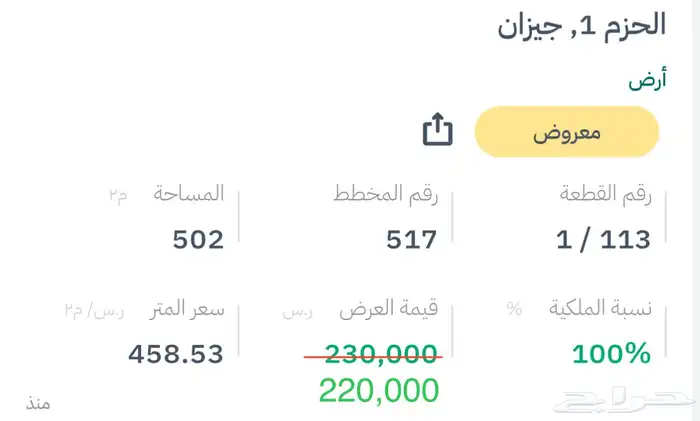Click the نسبة الملكية label
The image size is (700, 421).
(x=602, y=309)
